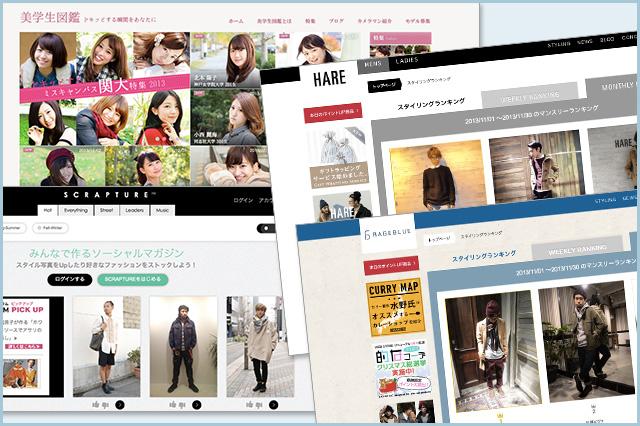This screenshot has height=426, width=640.
Task: Click pink 特集 header on 美学生図鑑 sidebar
Action: [x=400, y=38]
